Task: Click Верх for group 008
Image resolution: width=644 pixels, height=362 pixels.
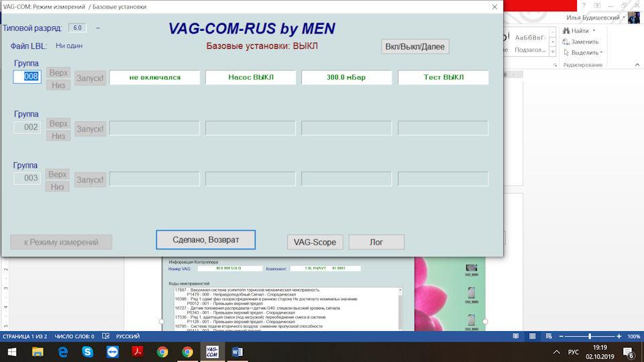Action: 58,72
